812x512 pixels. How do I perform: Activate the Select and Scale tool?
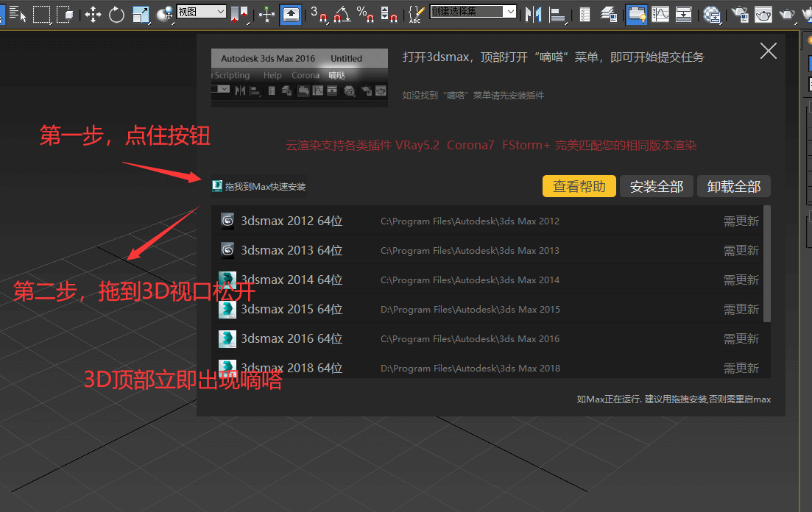point(141,14)
